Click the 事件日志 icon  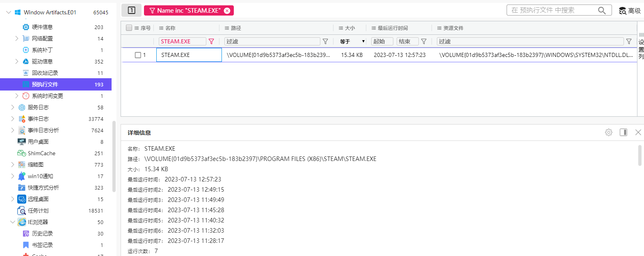pos(22,119)
